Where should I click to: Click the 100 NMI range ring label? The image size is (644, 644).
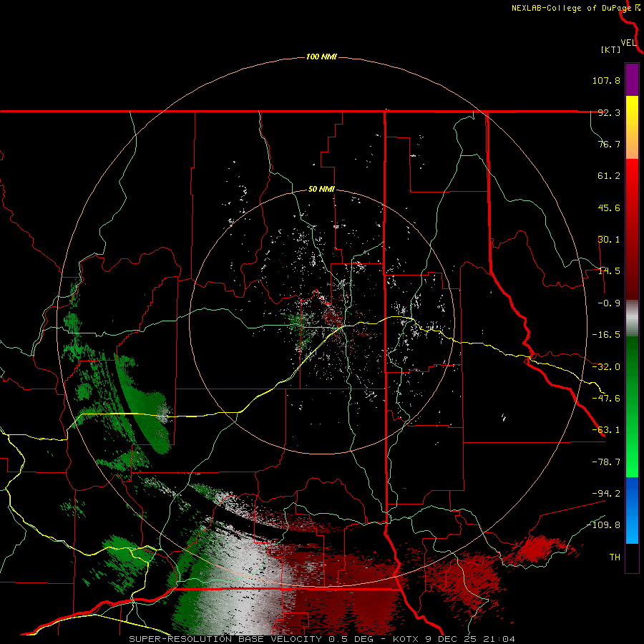pyautogui.click(x=321, y=57)
